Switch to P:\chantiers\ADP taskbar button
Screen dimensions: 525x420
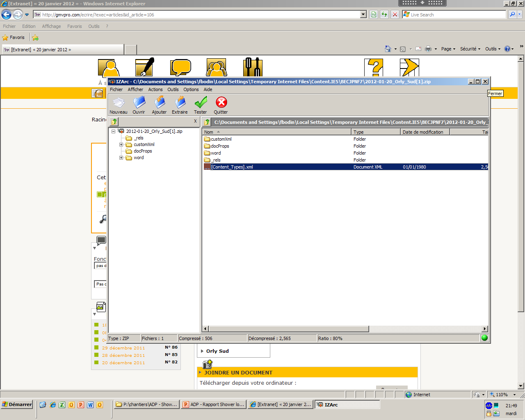pyautogui.click(x=146, y=404)
